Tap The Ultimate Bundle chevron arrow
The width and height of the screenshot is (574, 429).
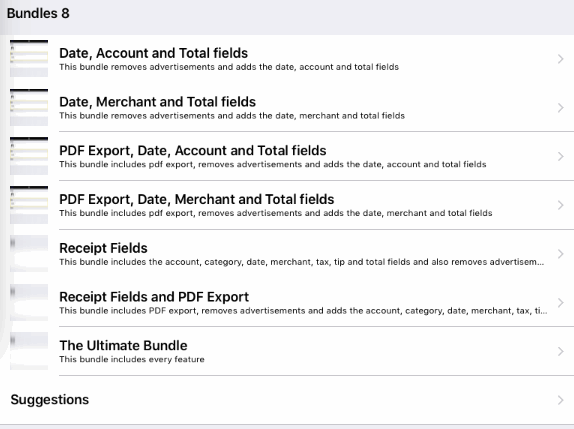coord(560,351)
